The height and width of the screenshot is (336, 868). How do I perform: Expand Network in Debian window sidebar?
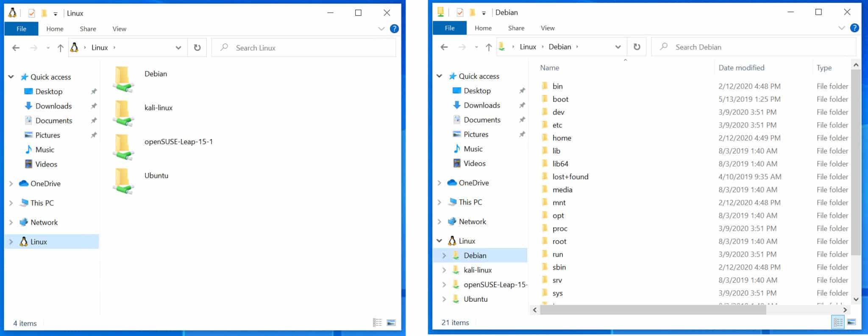click(x=440, y=222)
